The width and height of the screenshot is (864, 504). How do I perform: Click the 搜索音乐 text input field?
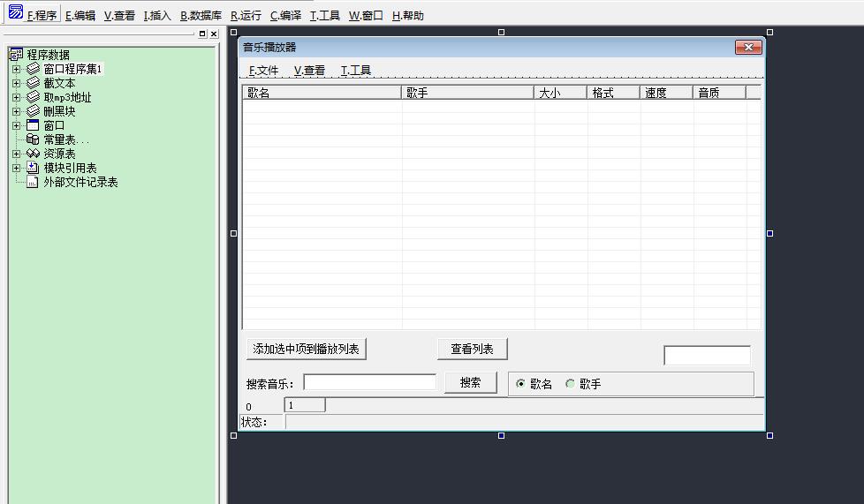tap(369, 382)
